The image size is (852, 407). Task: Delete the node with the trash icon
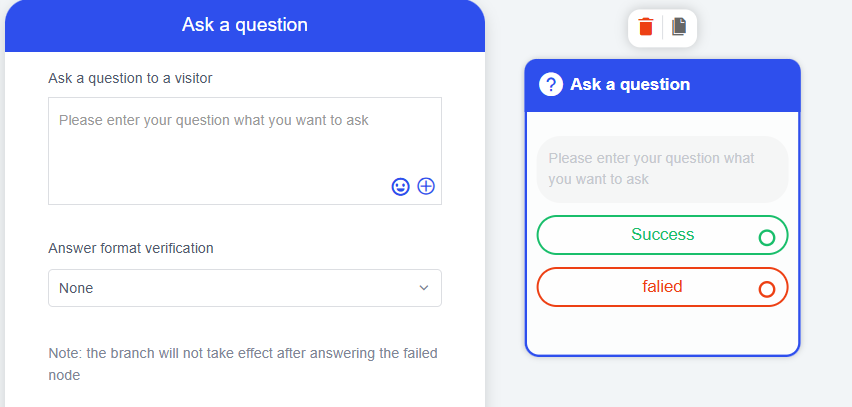pyautogui.click(x=646, y=27)
